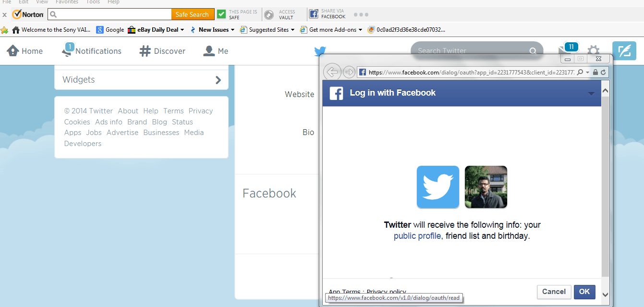
Task: Open the Norton Access Vault icon
Action: tap(269, 15)
